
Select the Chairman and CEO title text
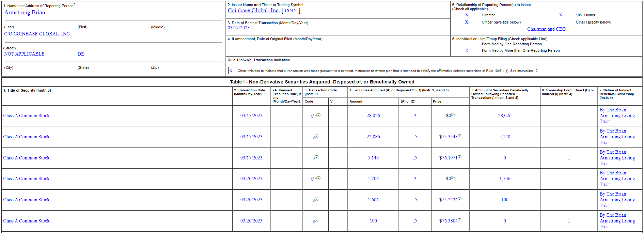click(x=546, y=29)
